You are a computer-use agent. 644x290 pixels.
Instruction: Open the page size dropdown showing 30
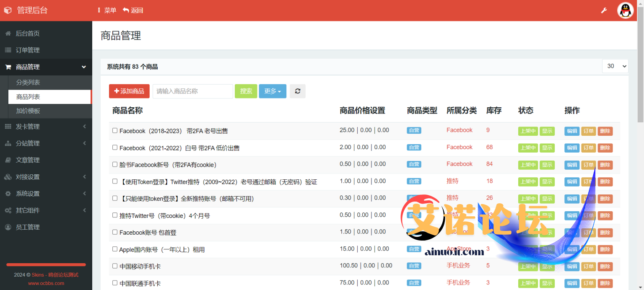coord(615,66)
